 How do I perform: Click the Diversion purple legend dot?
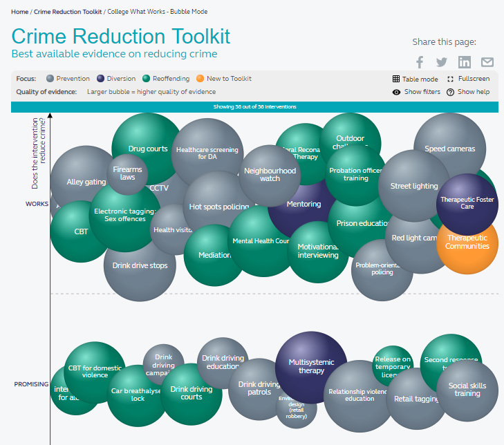tap(101, 79)
